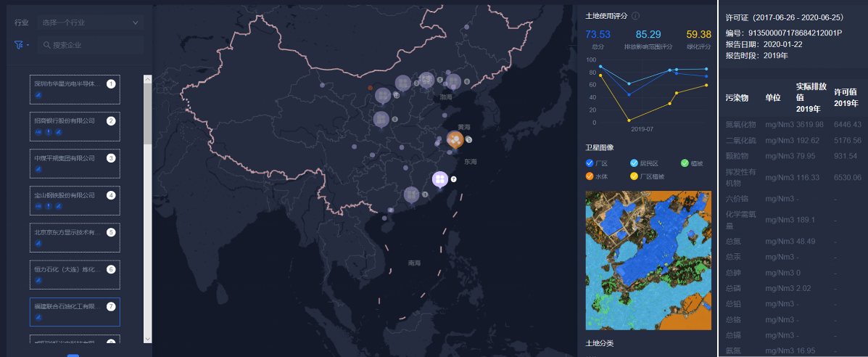Click the edit icon under 中煤平朔集团有限公司
This screenshot has height=357, width=868.
tap(38, 170)
